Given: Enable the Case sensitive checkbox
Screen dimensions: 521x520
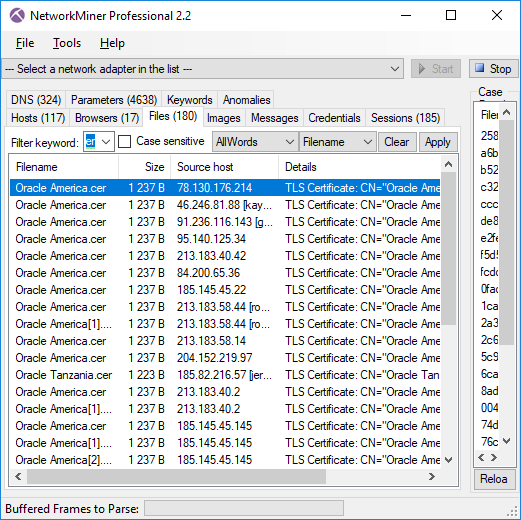Looking at the screenshot, I should click(125, 142).
